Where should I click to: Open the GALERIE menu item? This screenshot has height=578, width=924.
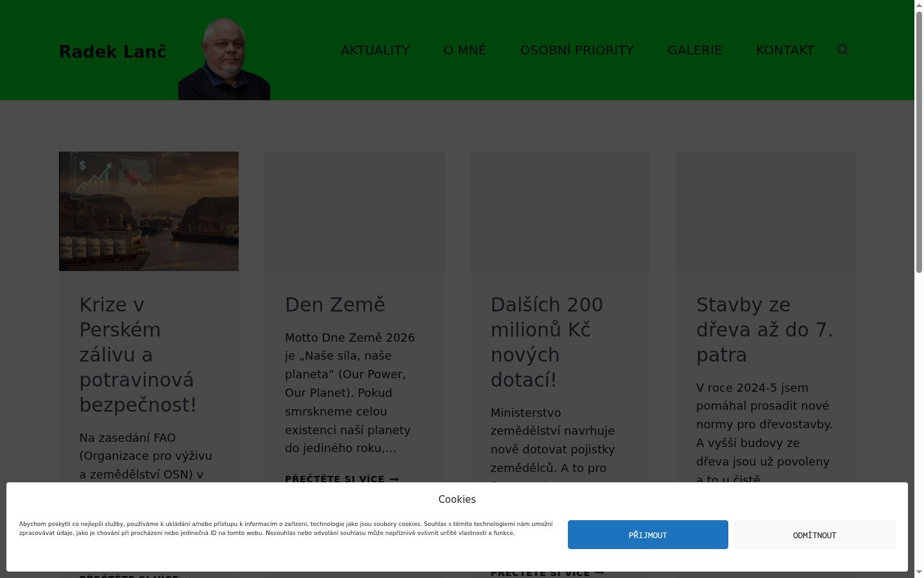[x=694, y=50]
